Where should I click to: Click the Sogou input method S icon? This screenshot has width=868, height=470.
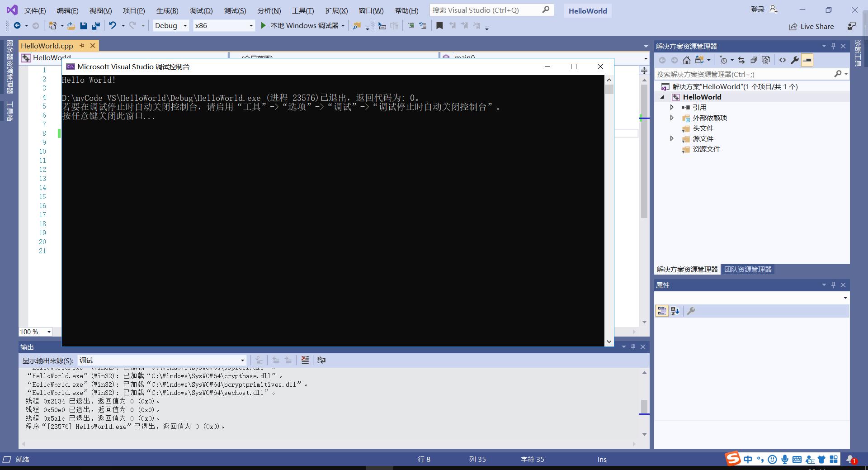coord(733,458)
